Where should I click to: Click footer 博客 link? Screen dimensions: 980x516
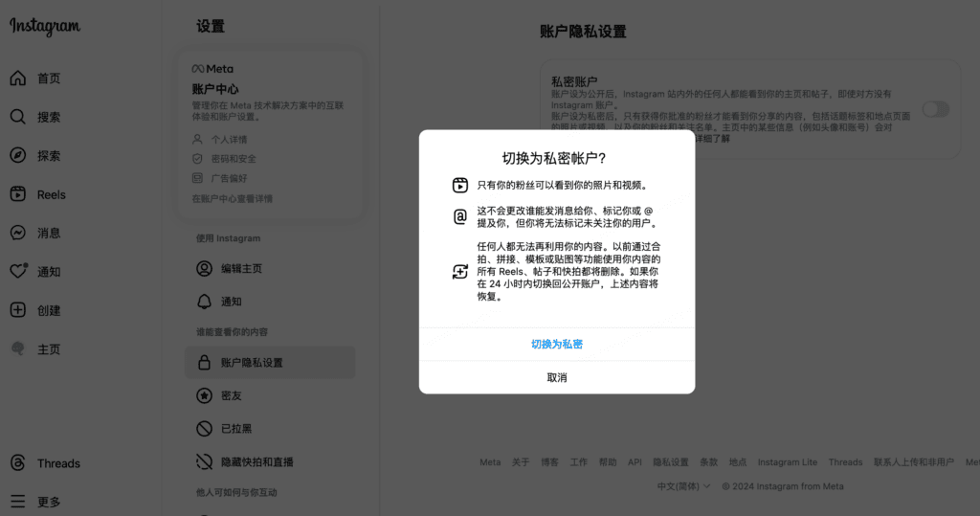click(550, 462)
